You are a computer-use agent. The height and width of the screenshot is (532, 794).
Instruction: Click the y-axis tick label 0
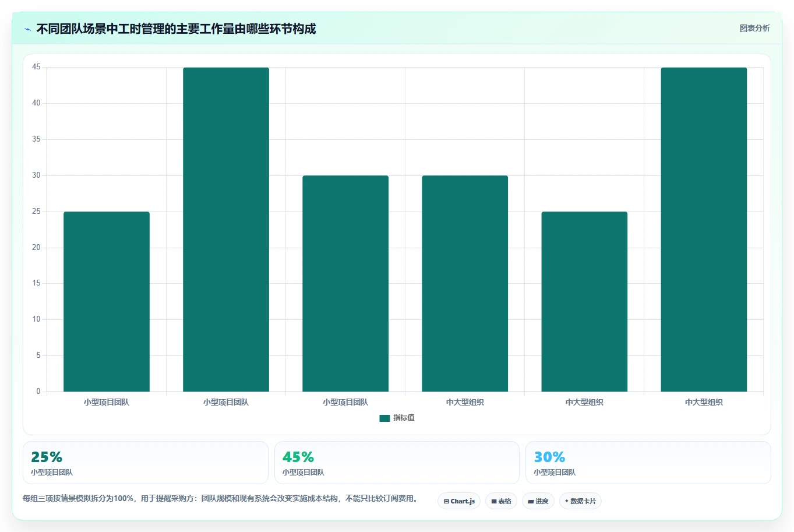tap(38, 392)
